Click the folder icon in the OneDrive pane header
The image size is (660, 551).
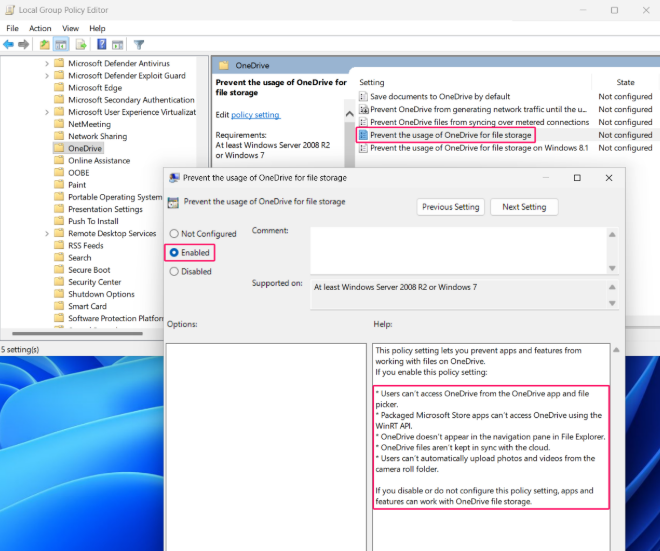pos(224,65)
